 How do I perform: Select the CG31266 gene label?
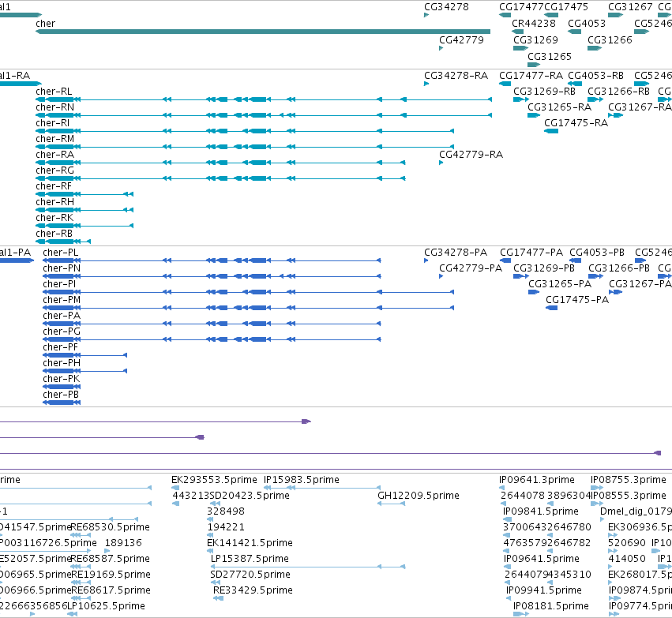tap(610, 40)
